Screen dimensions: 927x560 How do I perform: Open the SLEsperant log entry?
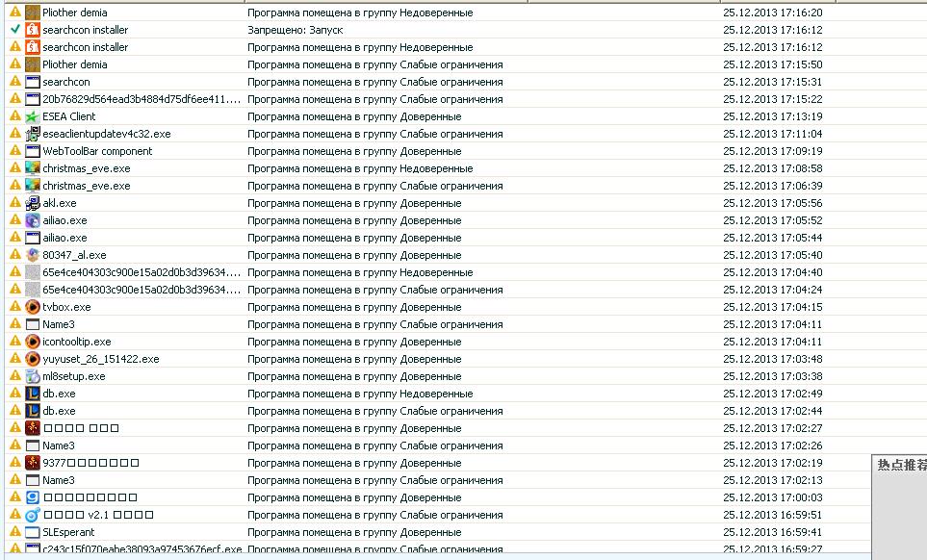pyautogui.click(x=68, y=532)
